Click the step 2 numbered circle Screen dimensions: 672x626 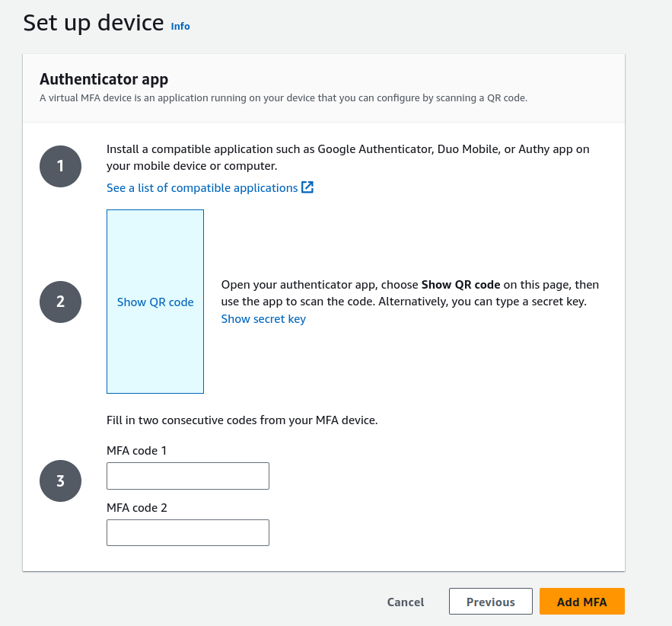[x=60, y=302]
